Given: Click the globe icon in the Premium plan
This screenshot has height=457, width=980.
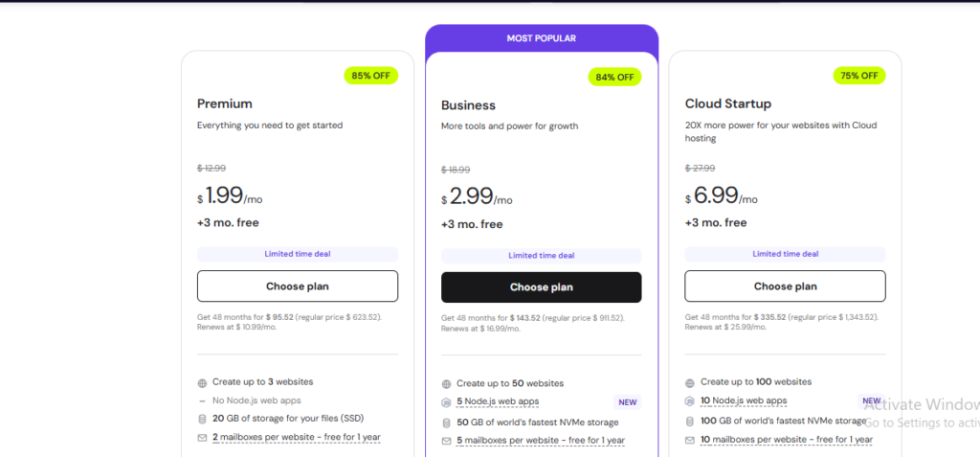Looking at the screenshot, I should click(x=202, y=382).
